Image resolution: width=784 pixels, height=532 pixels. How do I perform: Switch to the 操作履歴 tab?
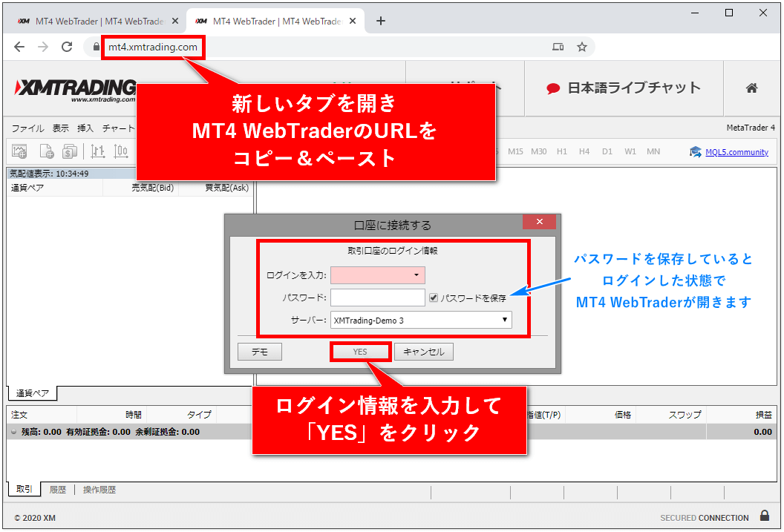coord(99,490)
